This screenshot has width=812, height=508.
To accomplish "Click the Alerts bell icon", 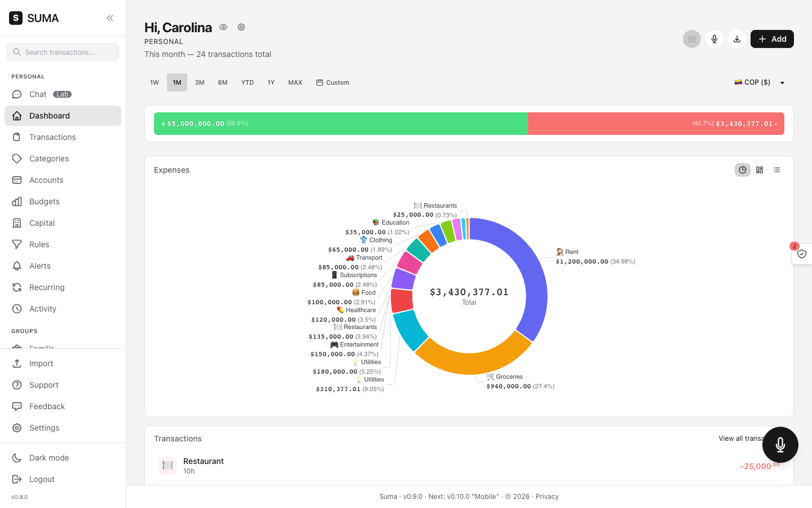I will coord(17,266).
